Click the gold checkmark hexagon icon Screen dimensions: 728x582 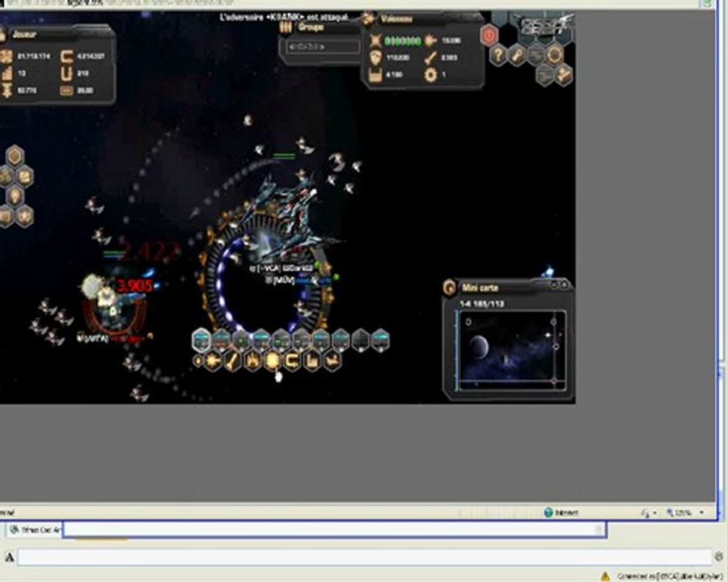[564, 74]
